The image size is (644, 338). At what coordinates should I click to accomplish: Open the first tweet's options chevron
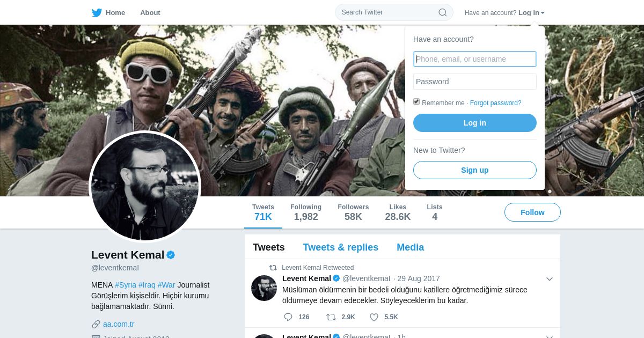(x=549, y=279)
